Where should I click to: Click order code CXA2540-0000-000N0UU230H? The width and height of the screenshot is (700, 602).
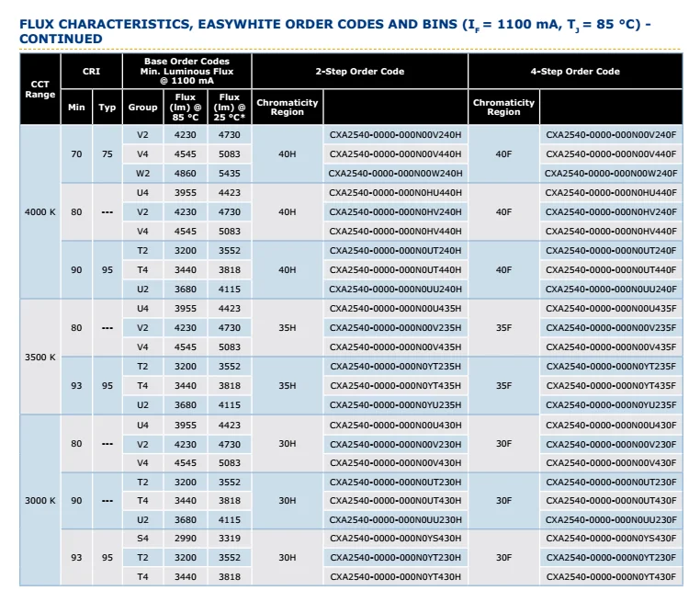tap(396, 520)
